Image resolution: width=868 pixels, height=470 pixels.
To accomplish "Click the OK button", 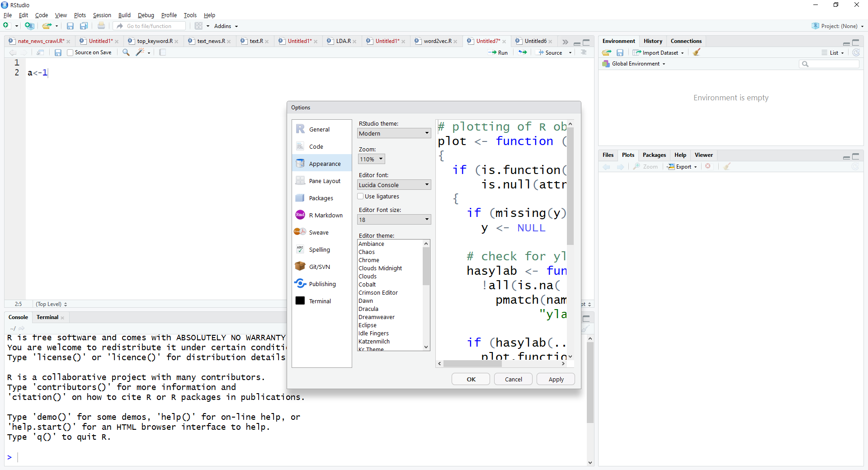I will pyautogui.click(x=471, y=379).
